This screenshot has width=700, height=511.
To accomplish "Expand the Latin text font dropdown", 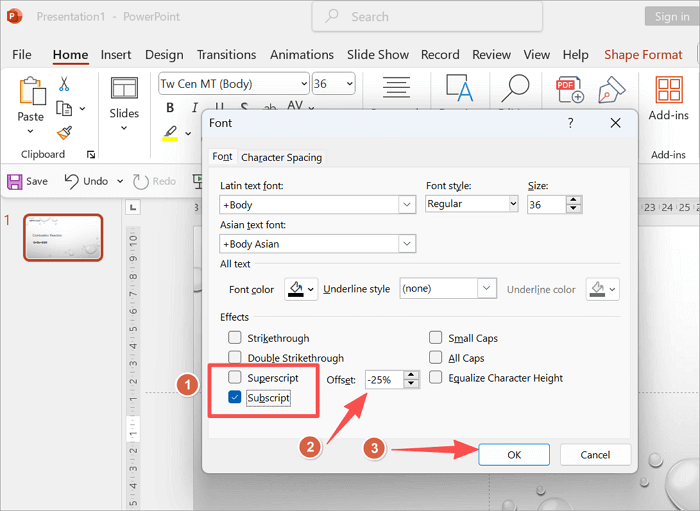I will [x=407, y=204].
